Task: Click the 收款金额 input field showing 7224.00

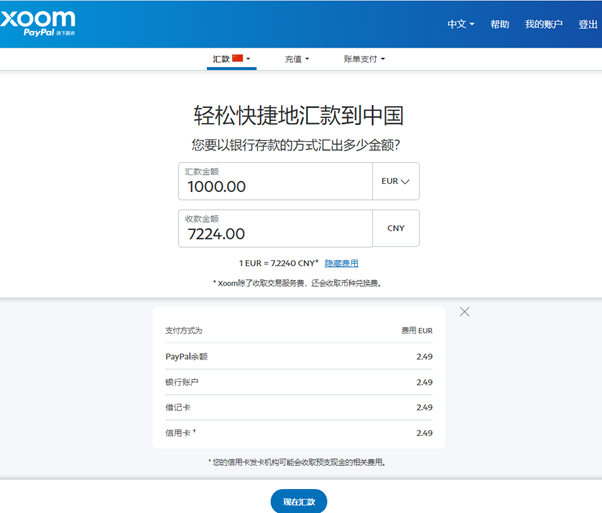Action: pyautogui.click(x=275, y=228)
